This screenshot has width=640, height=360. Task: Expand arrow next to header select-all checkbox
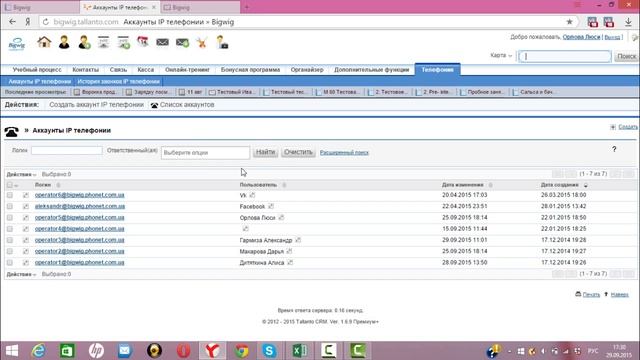click(16, 186)
